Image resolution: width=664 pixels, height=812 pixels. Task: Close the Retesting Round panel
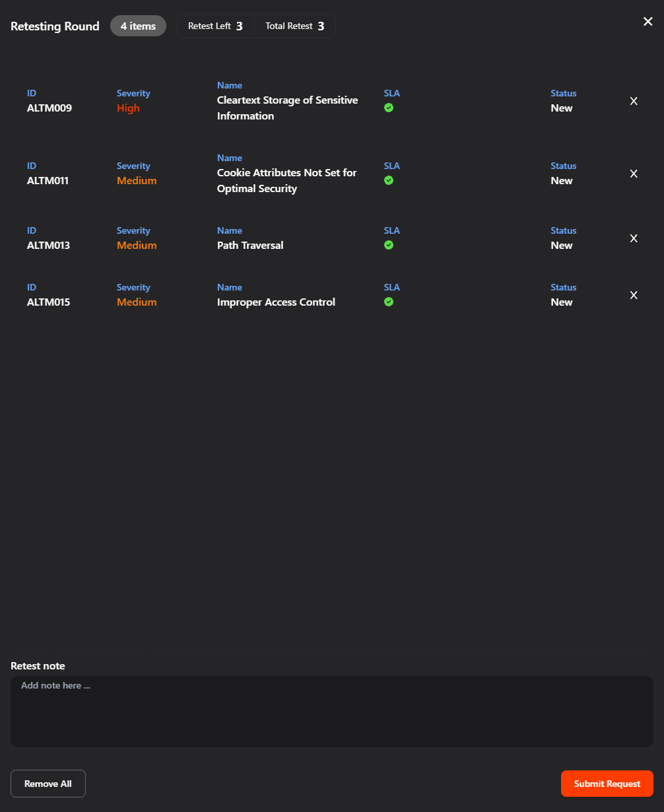point(647,22)
